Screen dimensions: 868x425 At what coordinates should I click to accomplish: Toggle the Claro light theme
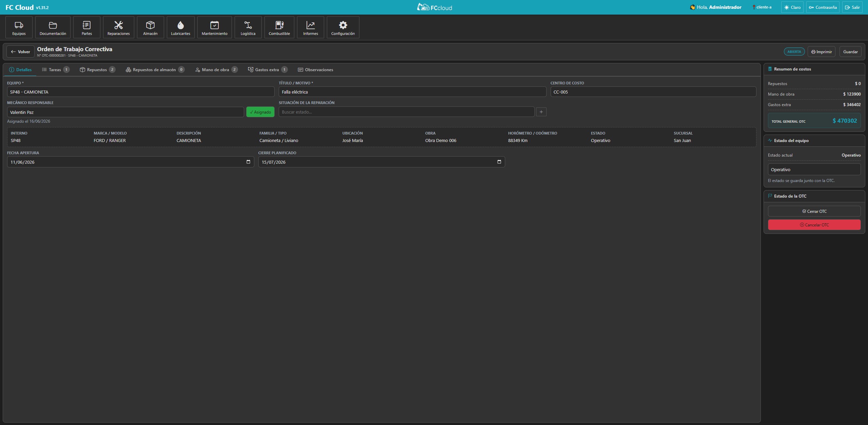[x=792, y=7]
